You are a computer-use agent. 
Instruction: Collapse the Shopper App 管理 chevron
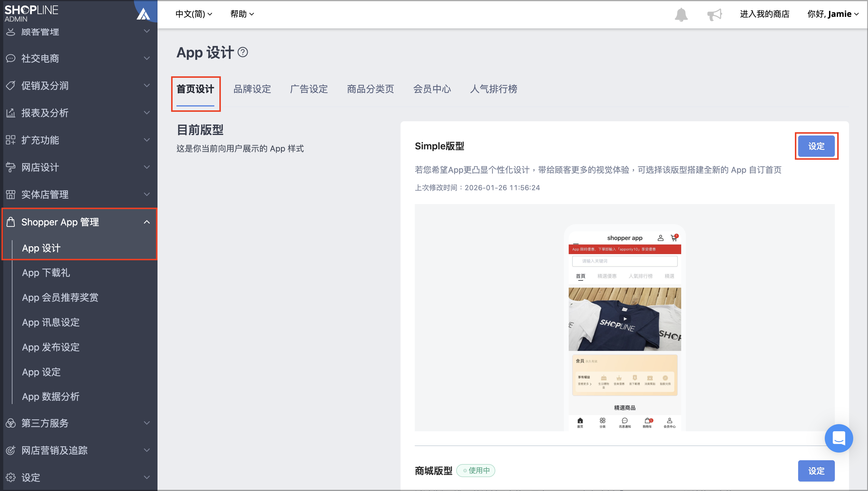[x=147, y=222]
